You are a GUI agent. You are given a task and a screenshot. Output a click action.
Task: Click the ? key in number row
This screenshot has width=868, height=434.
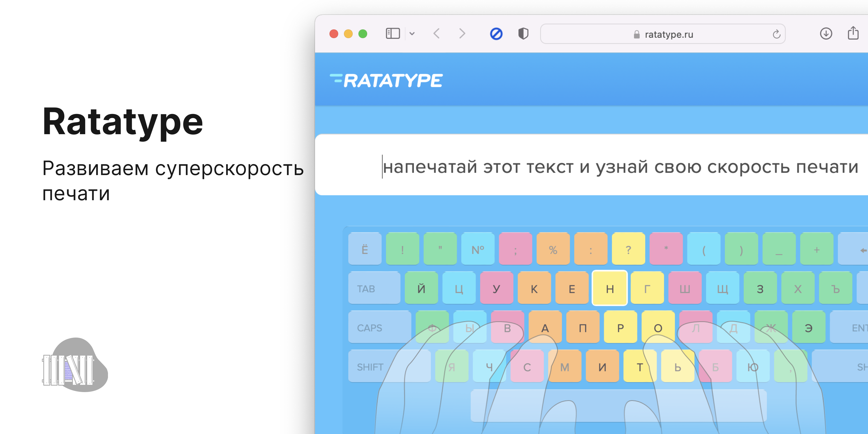click(x=628, y=249)
